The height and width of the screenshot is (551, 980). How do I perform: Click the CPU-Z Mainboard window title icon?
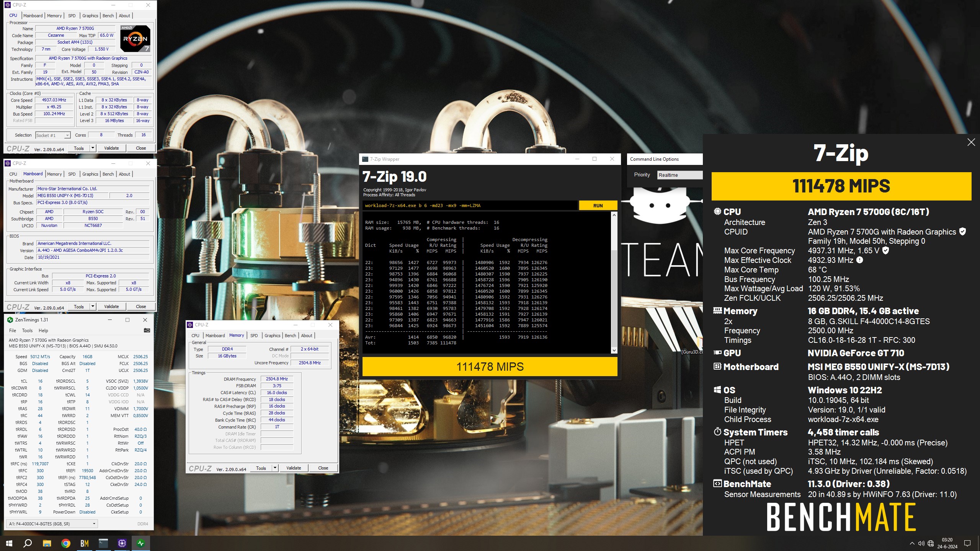point(8,163)
